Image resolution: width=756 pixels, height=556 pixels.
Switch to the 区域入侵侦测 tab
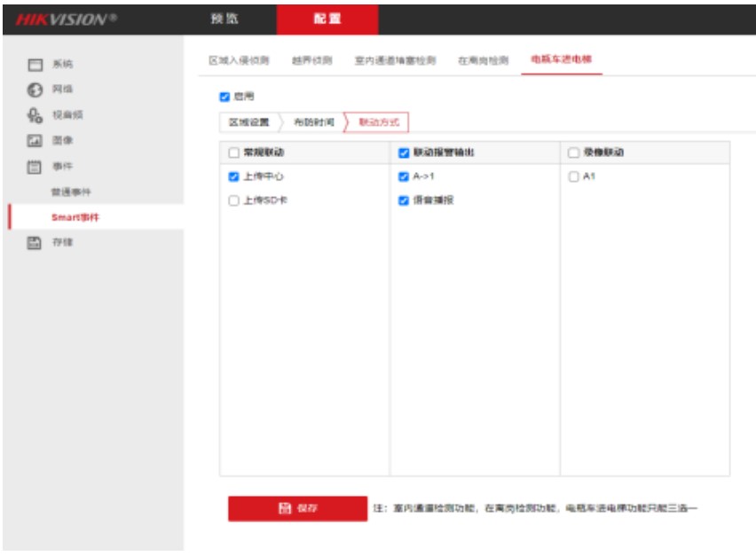pos(239,60)
